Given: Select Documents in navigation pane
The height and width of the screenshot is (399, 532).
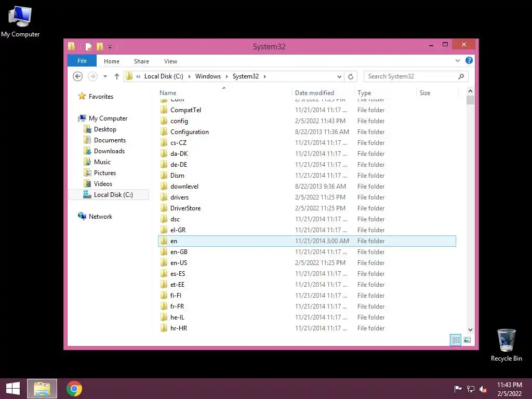Looking at the screenshot, I should pos(110,140).
